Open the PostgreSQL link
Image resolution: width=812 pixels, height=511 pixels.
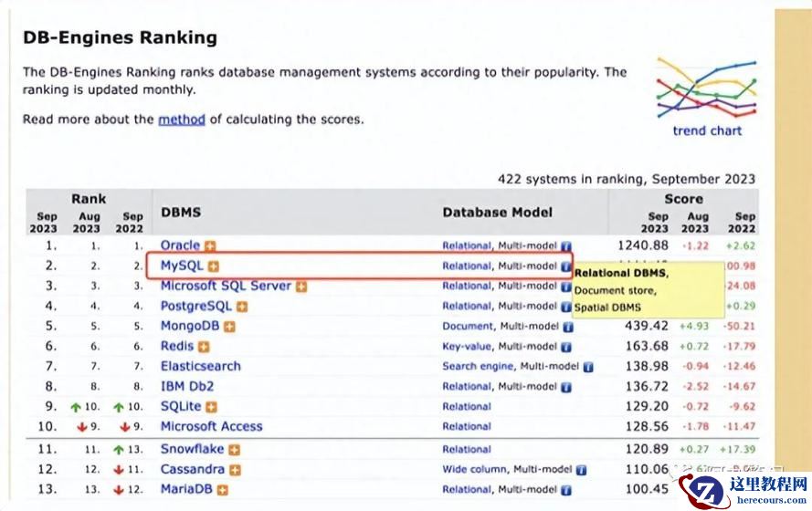tap(195, 306)
